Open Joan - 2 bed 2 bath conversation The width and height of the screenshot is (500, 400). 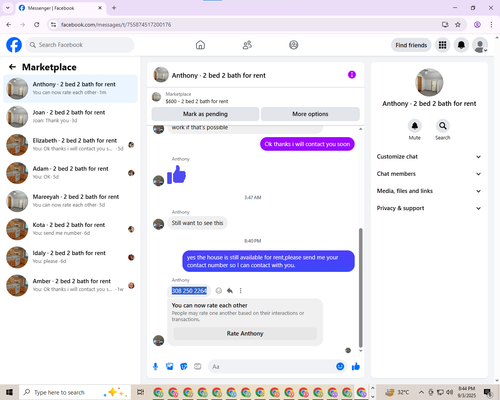click(70, 116)
